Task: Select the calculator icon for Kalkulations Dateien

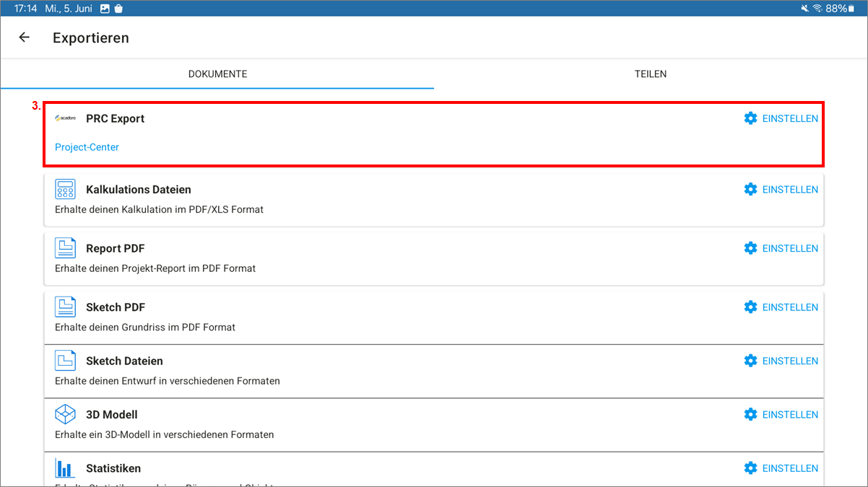Action: tap(65, 189)
